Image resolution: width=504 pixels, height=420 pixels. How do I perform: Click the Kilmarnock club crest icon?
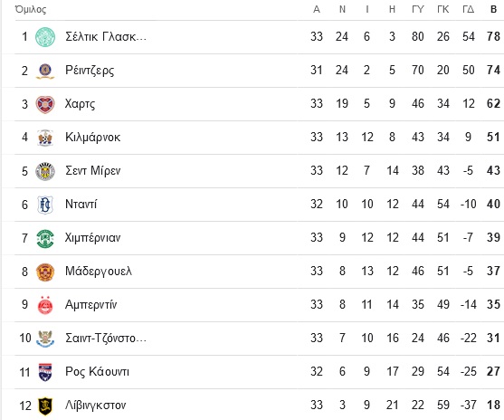45,138
